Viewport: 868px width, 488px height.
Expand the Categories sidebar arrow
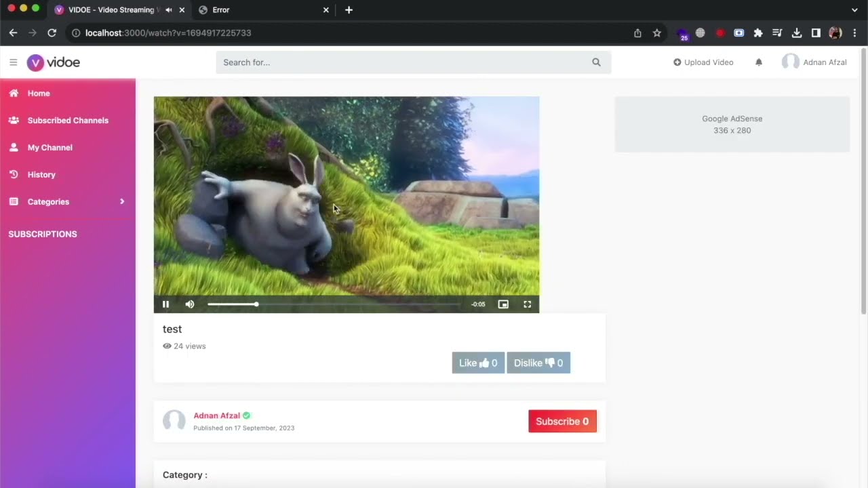[x=122, y=201]
